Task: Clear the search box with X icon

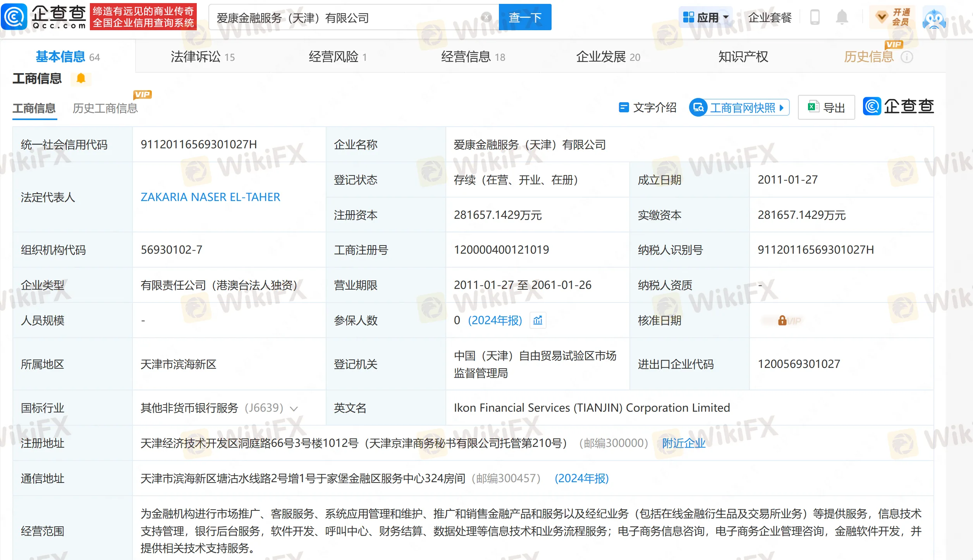Action: coord(486,17)
